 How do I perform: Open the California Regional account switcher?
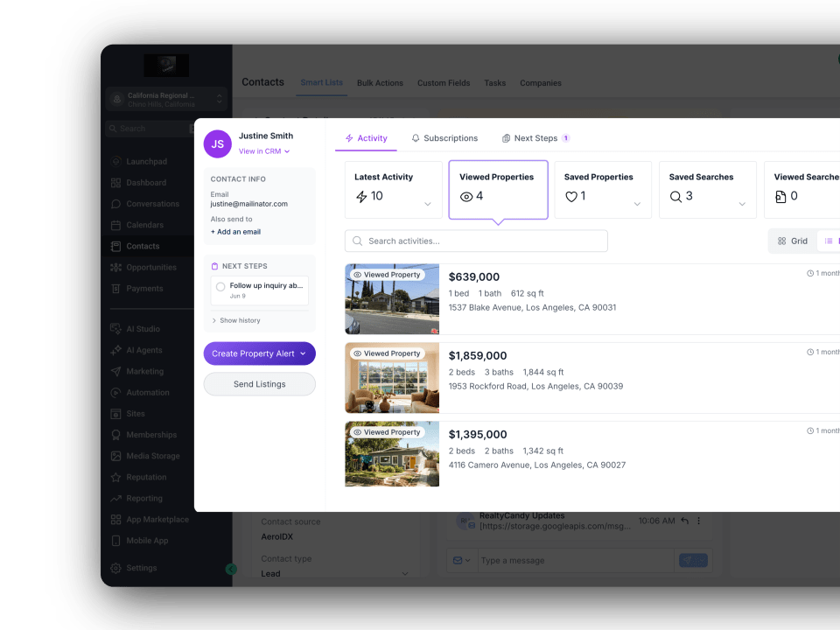166,99
